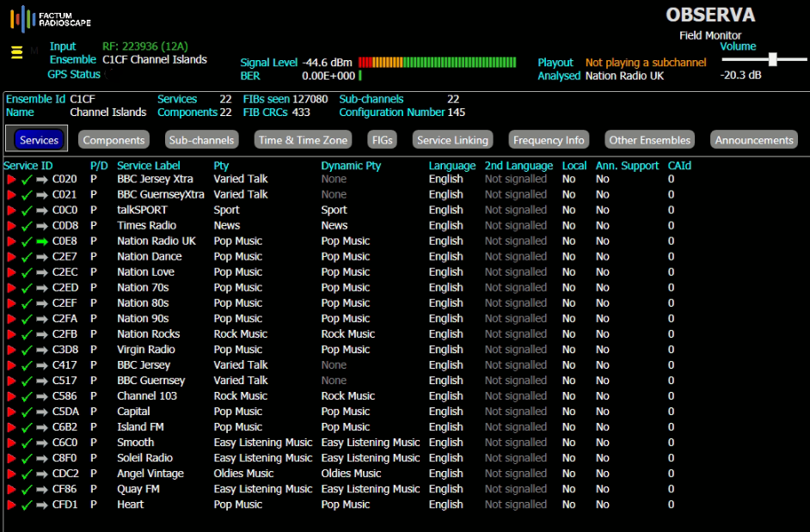The image size is (810, 532).
Task: Click the Dynamic Pty column header
Action: (351, 166)
